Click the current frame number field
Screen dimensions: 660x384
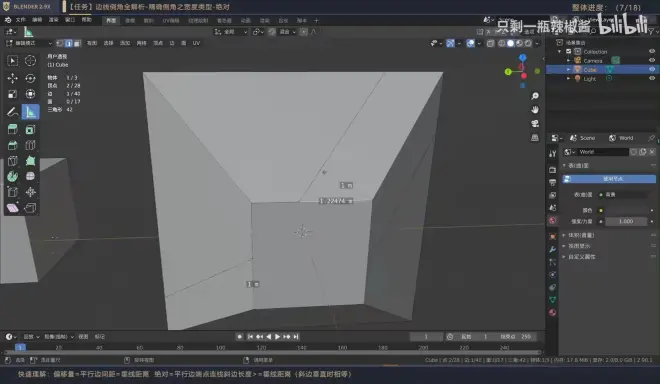(x=426, y=337)
